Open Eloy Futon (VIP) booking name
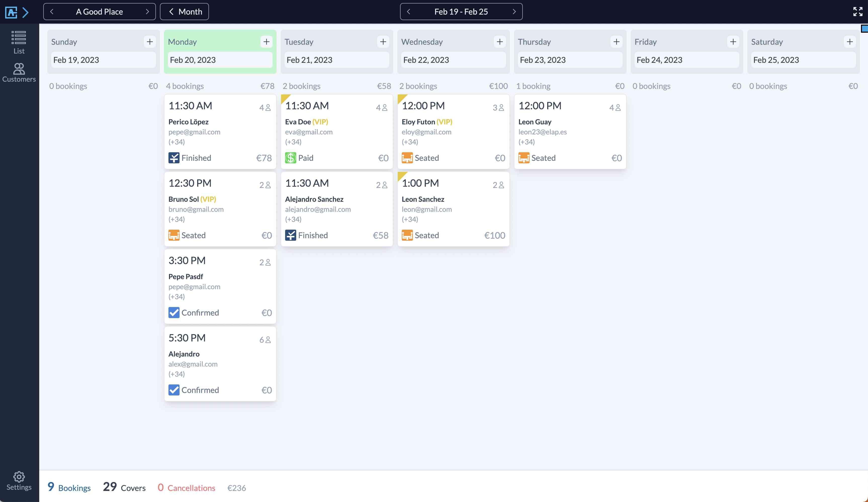This screenshot has width=868, height=502. click(427, 122)
